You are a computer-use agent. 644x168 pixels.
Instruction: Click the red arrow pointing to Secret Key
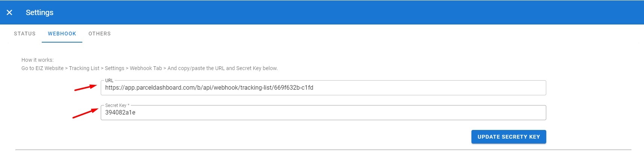click(85, 113)
